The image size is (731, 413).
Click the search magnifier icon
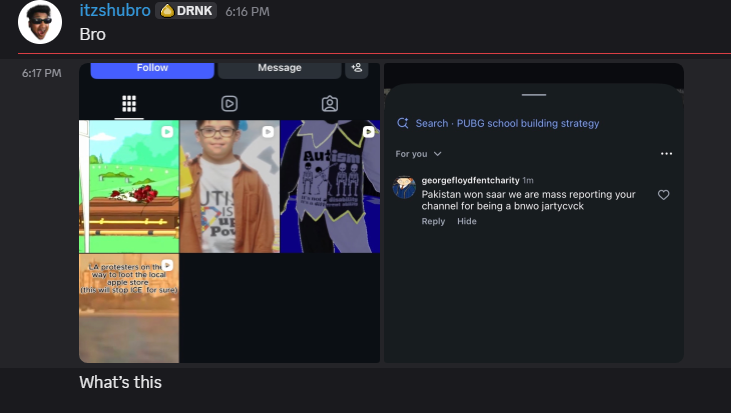[402, 123]
